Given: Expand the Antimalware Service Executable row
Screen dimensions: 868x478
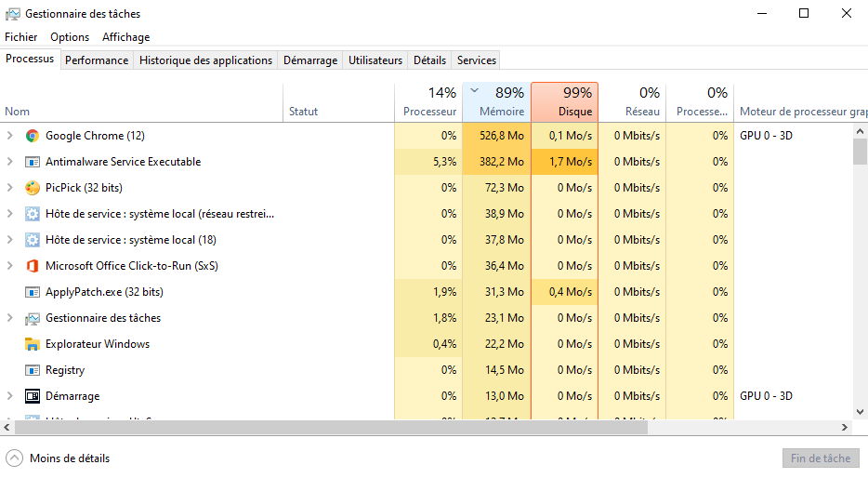Looking at the screenshot, I should point(10,162).
